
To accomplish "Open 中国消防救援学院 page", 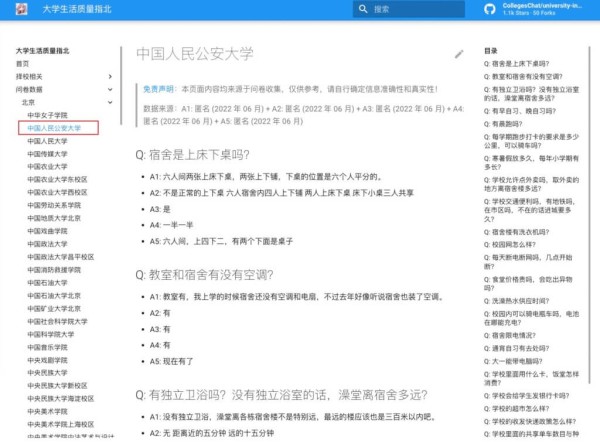I will click(54, 270).
